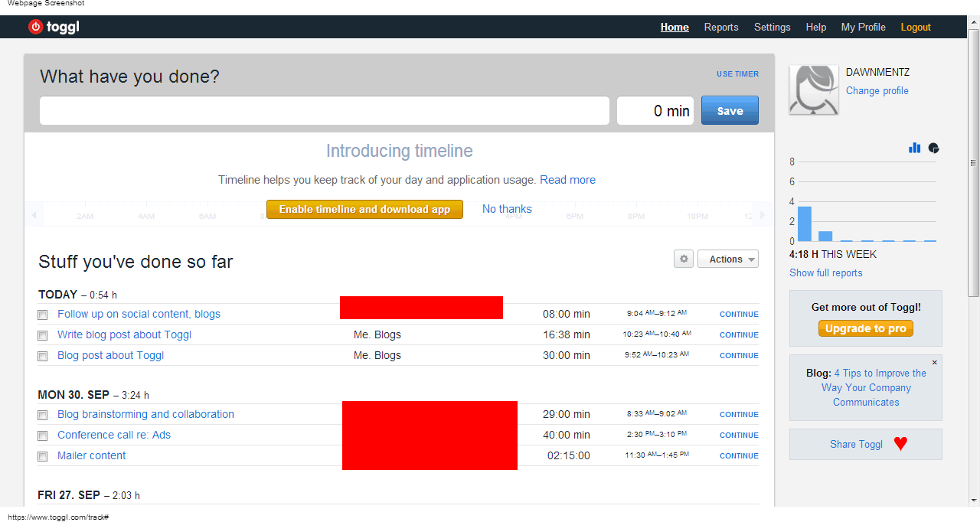Open the Actions dropdown
Viewport: 980px width, 522px height.
(x=727, y=259)
